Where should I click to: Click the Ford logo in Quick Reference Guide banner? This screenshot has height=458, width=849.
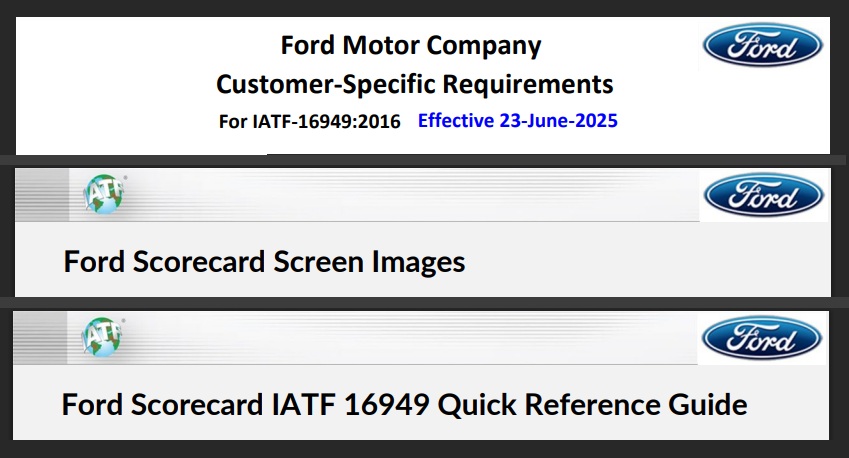[x=762, y=339]
